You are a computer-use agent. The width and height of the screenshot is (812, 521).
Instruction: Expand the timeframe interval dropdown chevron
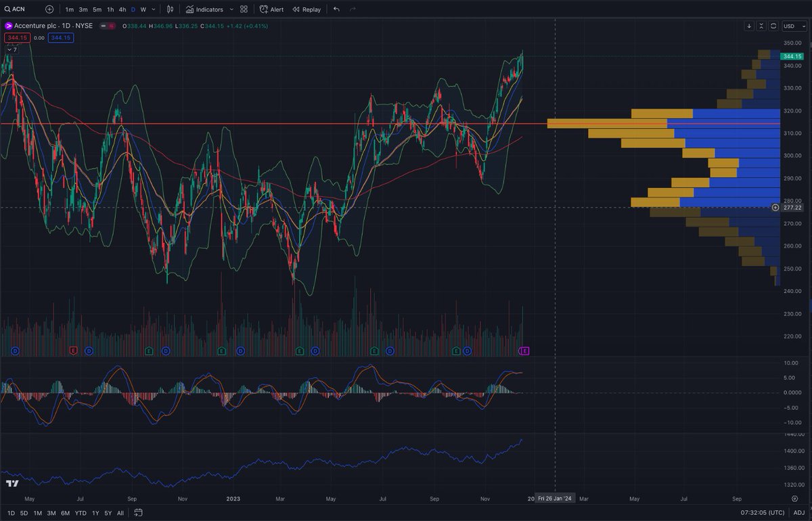pyautogui.click(x=154, y=9)
